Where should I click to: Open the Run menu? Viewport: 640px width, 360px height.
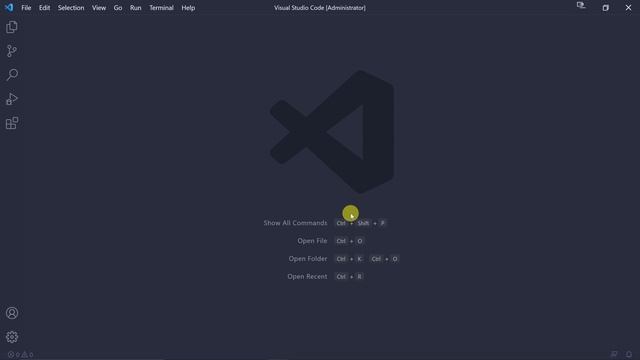(136, 8)
